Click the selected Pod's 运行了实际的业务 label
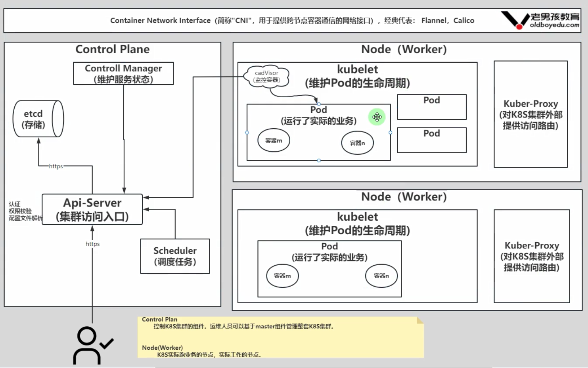Viewport: 588px width, 368px height. pos(319,121)
